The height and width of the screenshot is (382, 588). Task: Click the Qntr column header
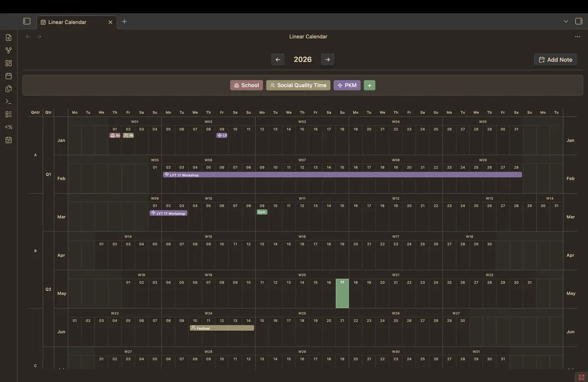click(x=35, y=112)
